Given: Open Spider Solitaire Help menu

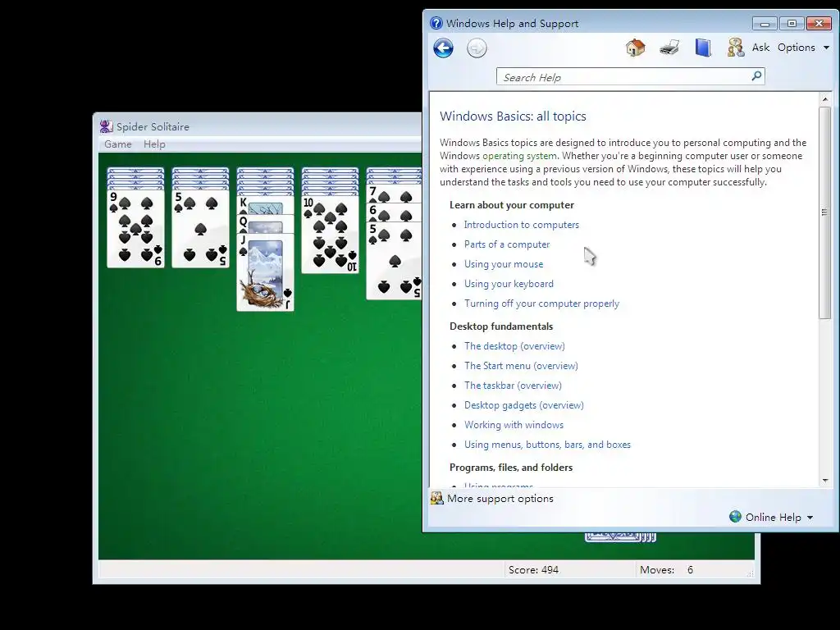Looking at the screenshot, I should [154, 144].
